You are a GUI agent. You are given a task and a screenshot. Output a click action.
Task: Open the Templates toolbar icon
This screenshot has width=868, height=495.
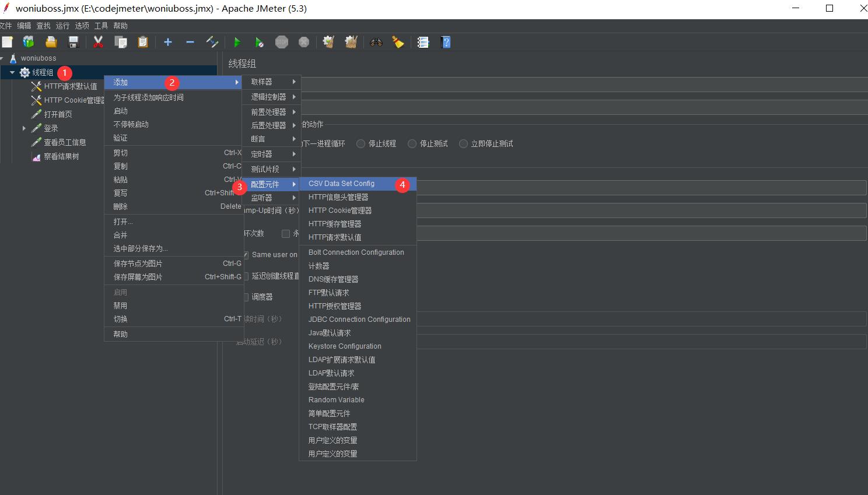coord(29,42)
